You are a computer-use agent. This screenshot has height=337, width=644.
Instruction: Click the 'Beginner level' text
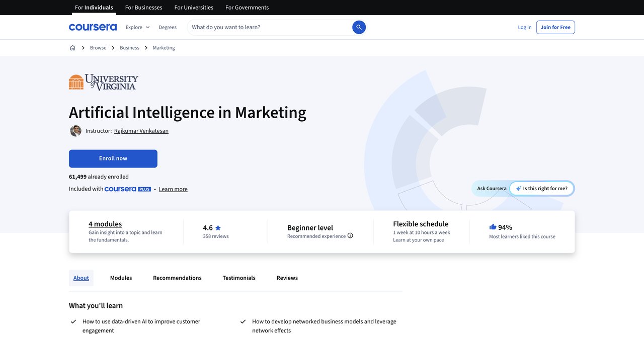click(x=310, y=227)
